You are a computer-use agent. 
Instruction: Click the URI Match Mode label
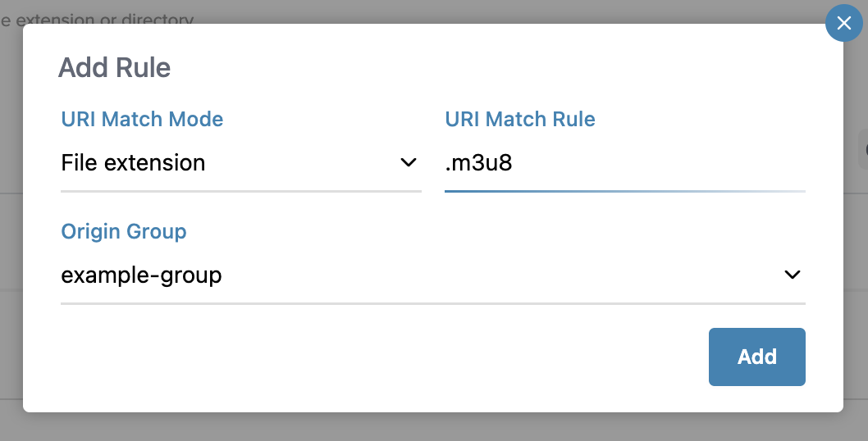point(142,119)
